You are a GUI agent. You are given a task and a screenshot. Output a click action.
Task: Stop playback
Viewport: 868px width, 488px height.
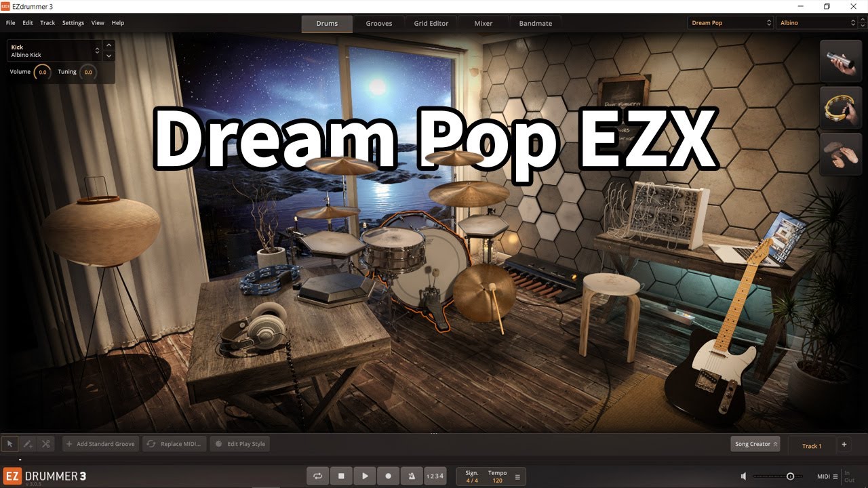341,476
